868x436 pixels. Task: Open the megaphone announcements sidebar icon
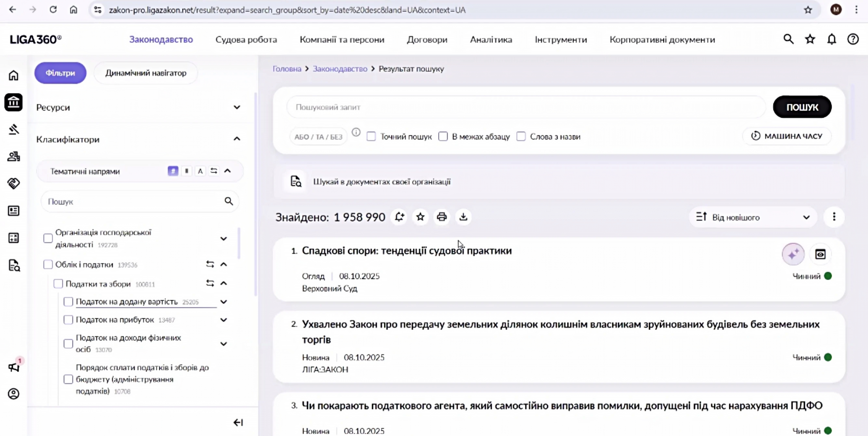coord(13,367)
